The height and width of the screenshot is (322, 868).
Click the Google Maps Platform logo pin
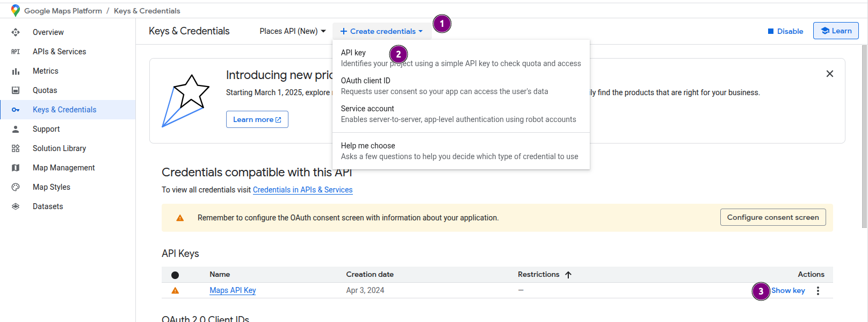pos(16,11)
